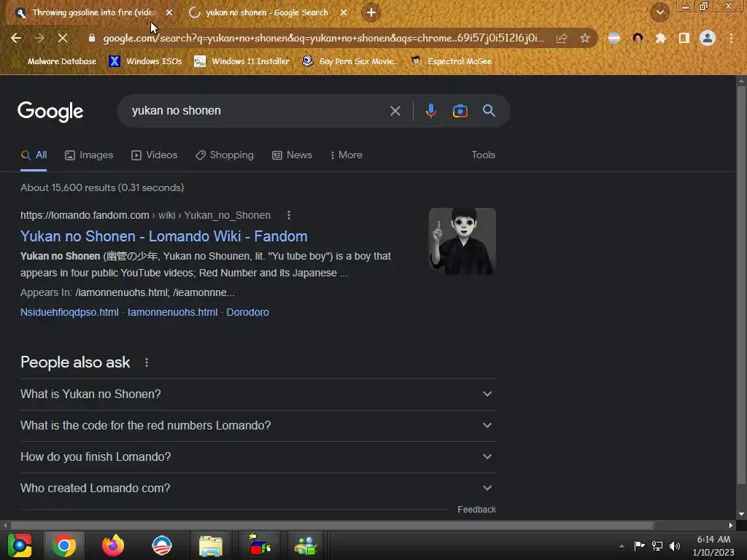Click the vertical scrollbar thumb
The width and height of the screenshot is (747, 560).
(x=741, y=285)
